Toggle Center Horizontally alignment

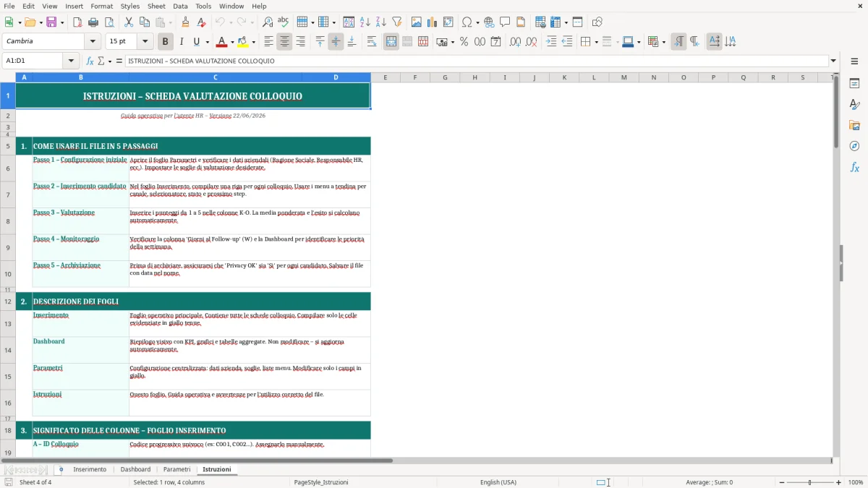284,42
